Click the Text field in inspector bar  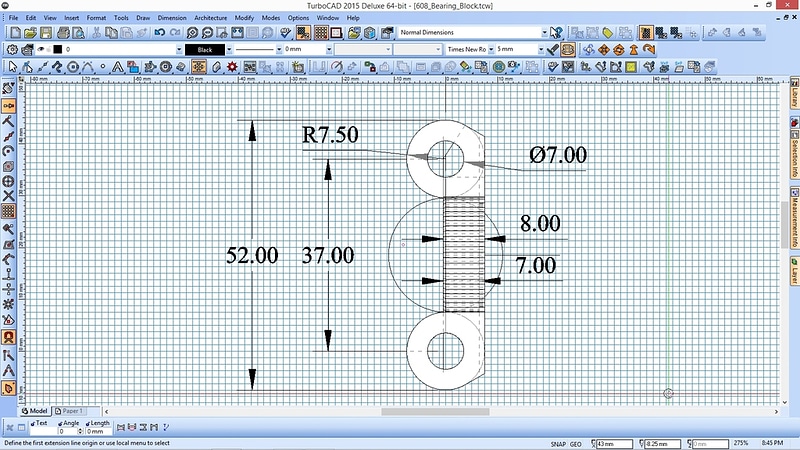(x=41, y=432)
